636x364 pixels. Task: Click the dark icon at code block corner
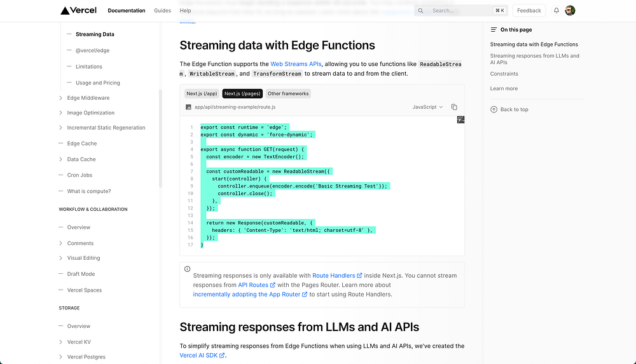click(460, 119)
